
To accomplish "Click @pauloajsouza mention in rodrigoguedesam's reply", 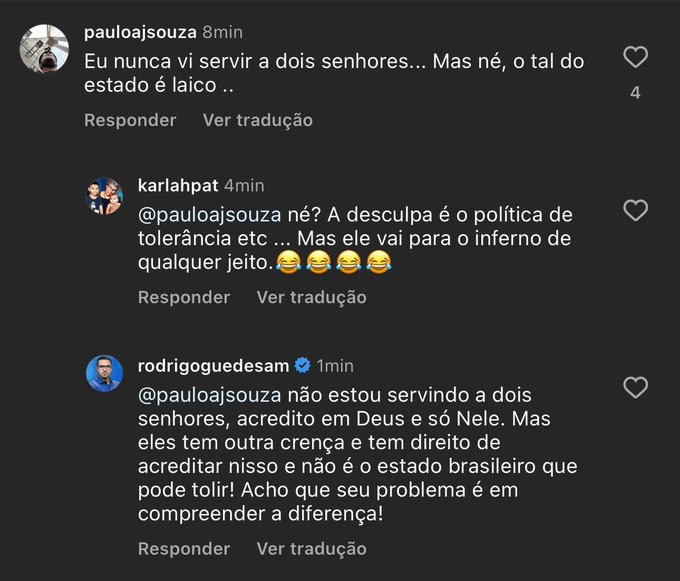I will point(197,394).
